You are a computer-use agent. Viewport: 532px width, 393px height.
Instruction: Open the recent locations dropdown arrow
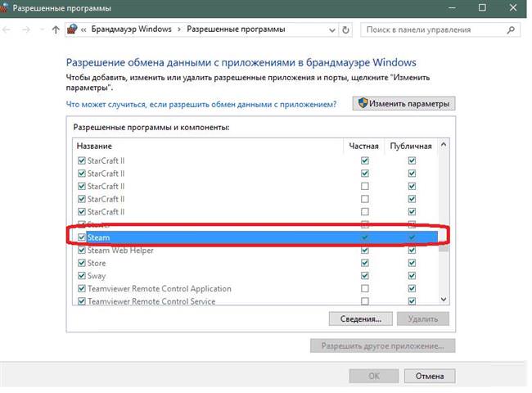(42, 29)
